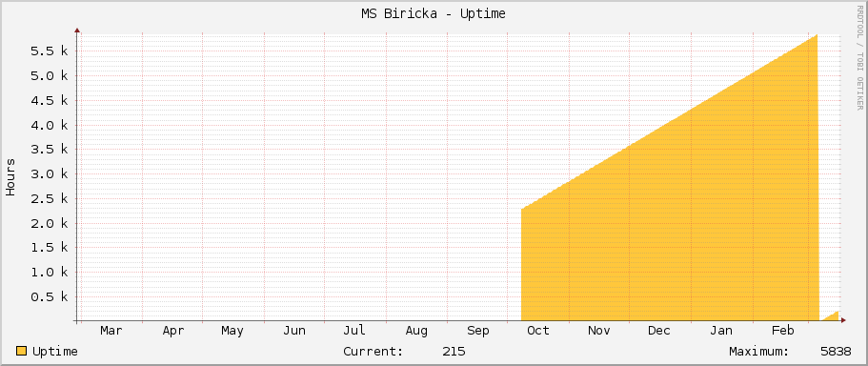Click the current value '215'
This screenshot has height=366, width=868.
pyautogui.click(x=454, y=352)
